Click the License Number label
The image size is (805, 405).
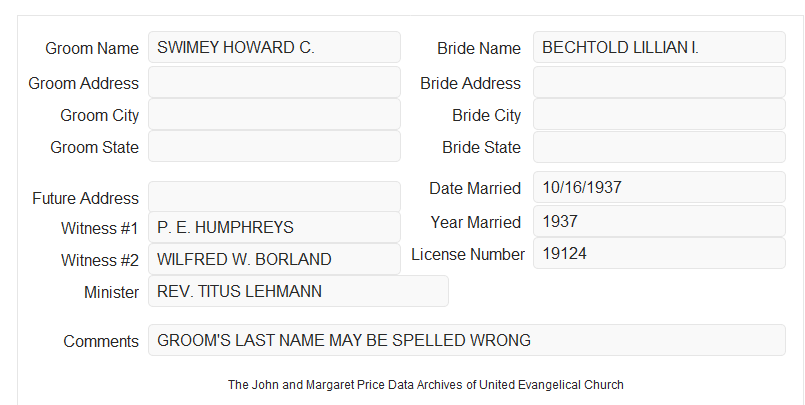coord(468,255)
